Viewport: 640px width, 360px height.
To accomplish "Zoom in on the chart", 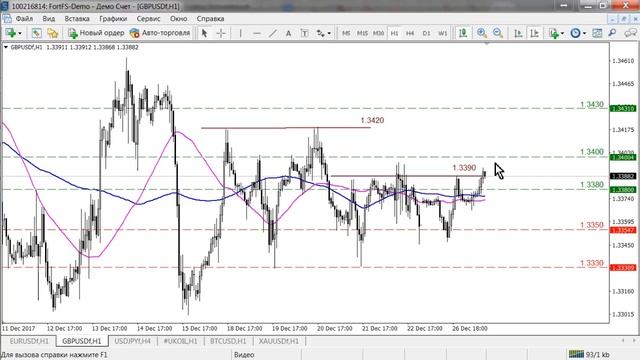I will point(482,33).
